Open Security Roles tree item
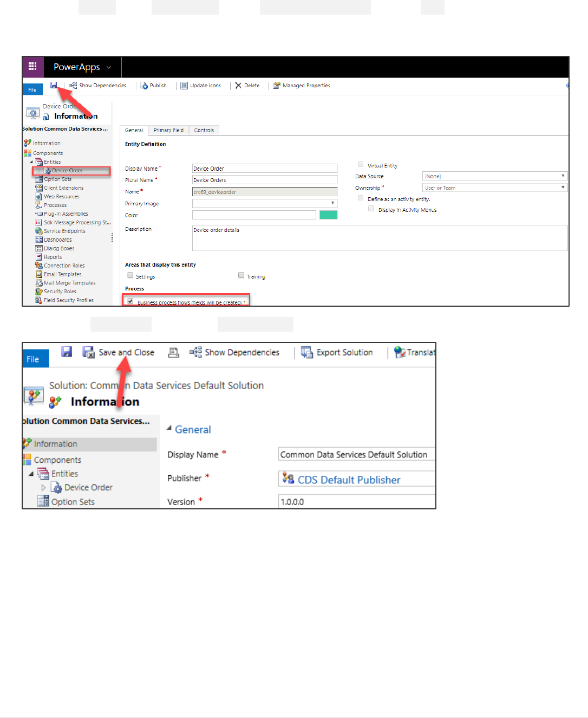The height and width of the screenshot is (718, 588). coord(56,292)
